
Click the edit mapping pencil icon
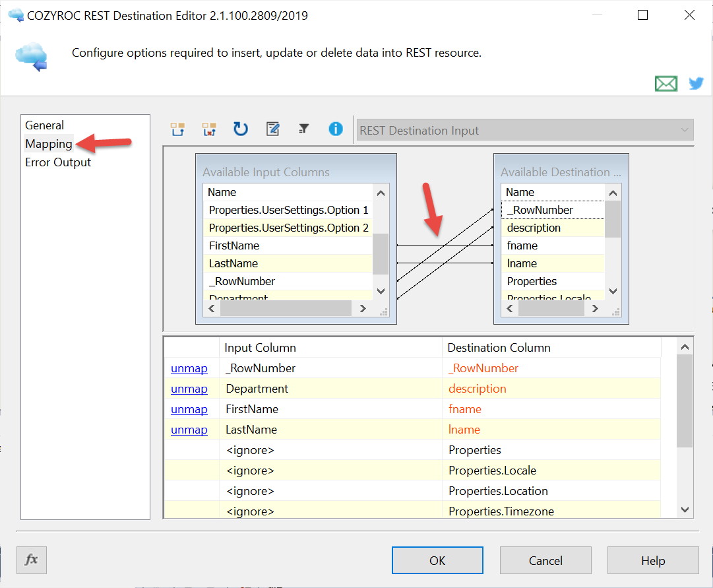pos(273,129)
